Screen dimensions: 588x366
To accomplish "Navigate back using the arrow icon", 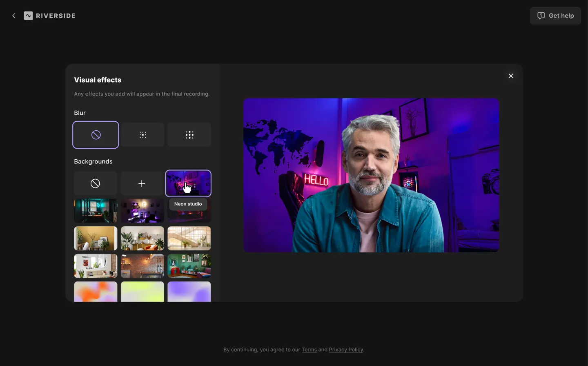I will (14, 16).
